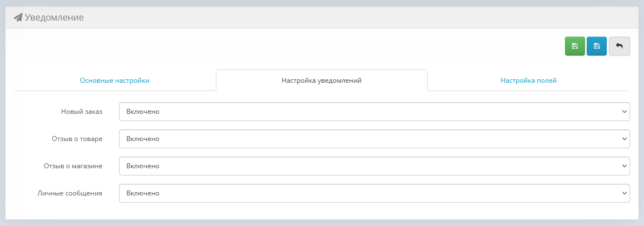The height and width of the screenshot is (226, 644).
Task: Select the Настройка уведомлений tab
Action: tap(321, 81)
